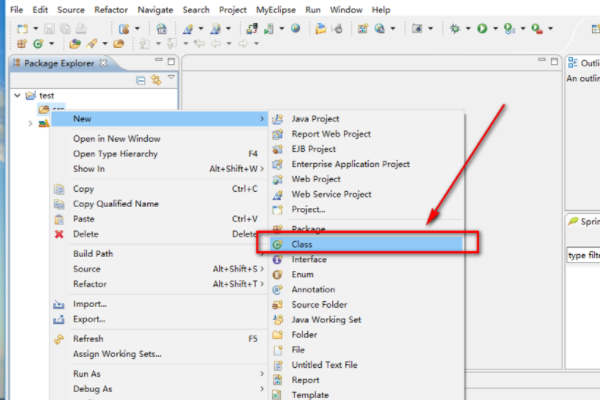Toggle Link with Editor in Package Explorer
The image size is (600, 400).
pos(156,79)
